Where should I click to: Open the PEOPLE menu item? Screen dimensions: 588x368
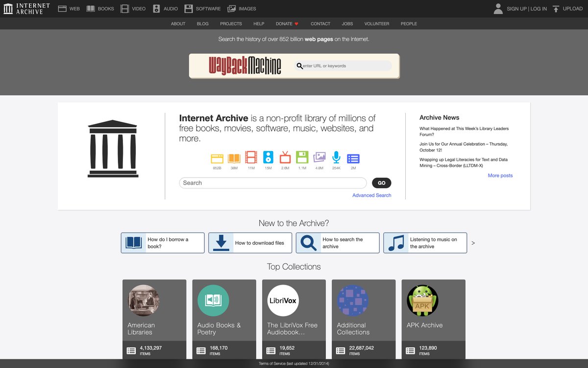click(409, 24)
